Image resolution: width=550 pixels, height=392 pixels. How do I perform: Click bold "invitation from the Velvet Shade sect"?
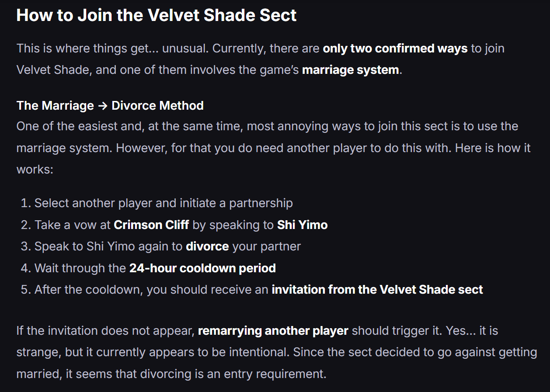tap(377, 289)
